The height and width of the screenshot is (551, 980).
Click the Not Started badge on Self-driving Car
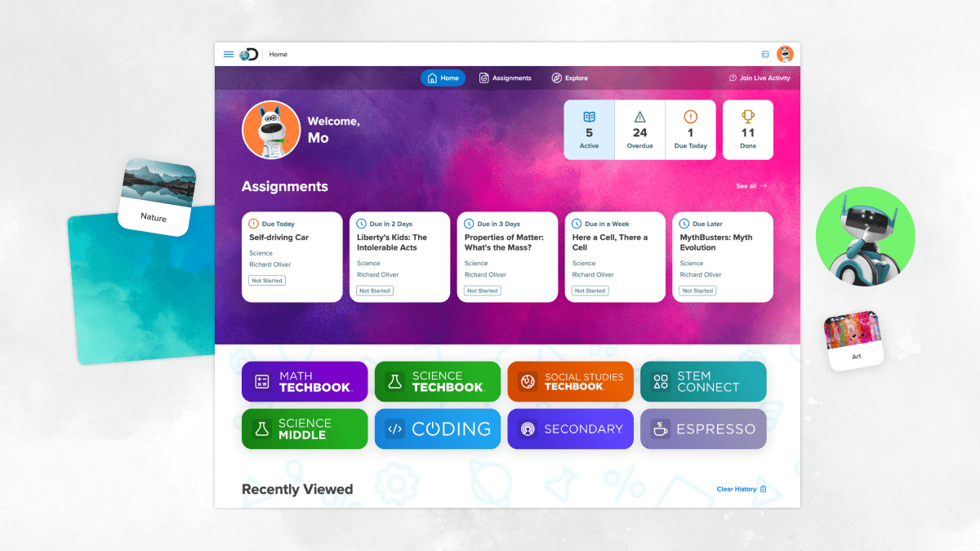267,281
